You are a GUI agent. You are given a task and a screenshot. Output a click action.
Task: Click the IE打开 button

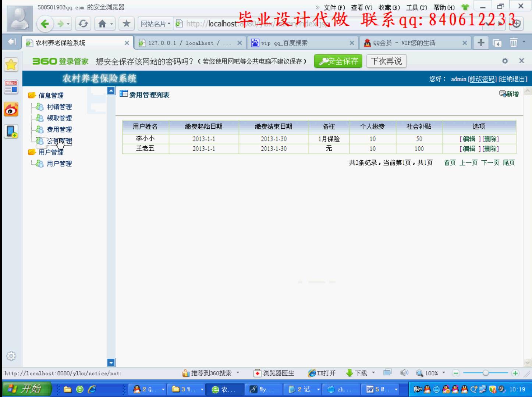pyautogui.click(x=322, y=373)
